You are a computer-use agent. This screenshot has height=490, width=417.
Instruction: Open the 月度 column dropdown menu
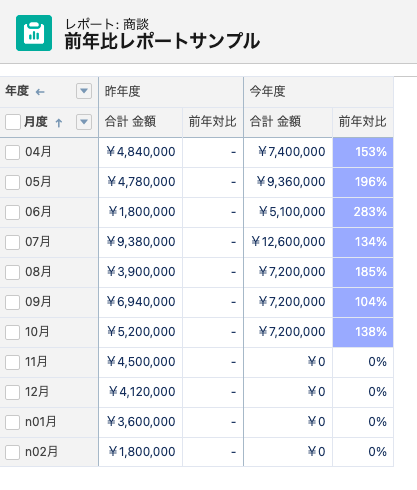click(x=84, y=122)
